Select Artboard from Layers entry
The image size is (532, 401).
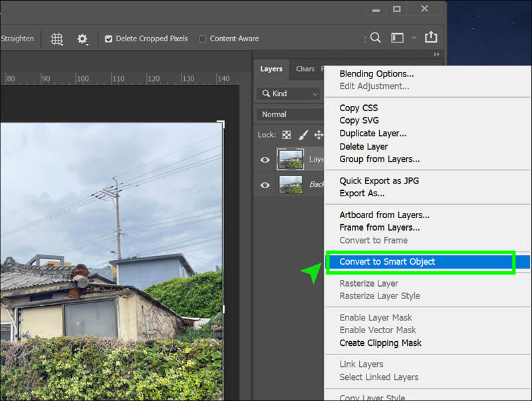click(x=384, y=215)
